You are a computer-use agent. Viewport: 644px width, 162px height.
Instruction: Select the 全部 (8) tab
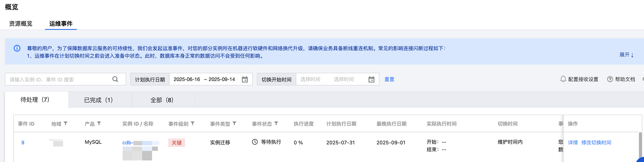[162, 100]
